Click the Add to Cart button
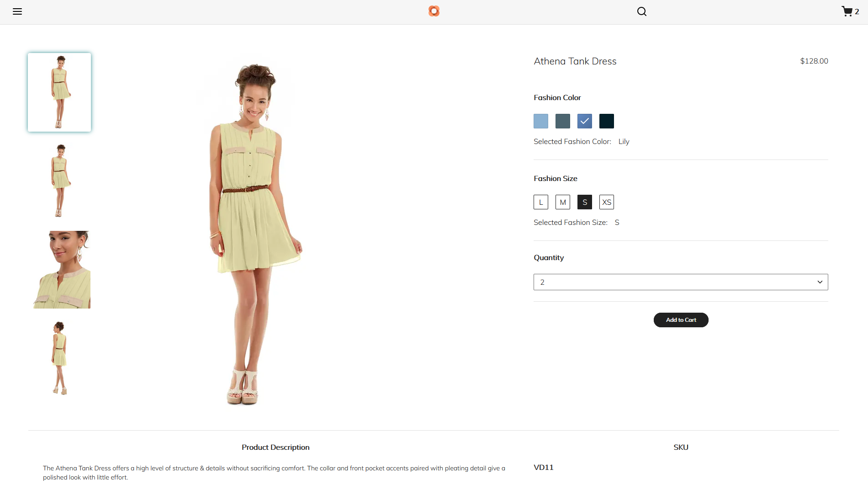Image resolution: width=868 pixels, height=485 pixels. tap(681, 320)
